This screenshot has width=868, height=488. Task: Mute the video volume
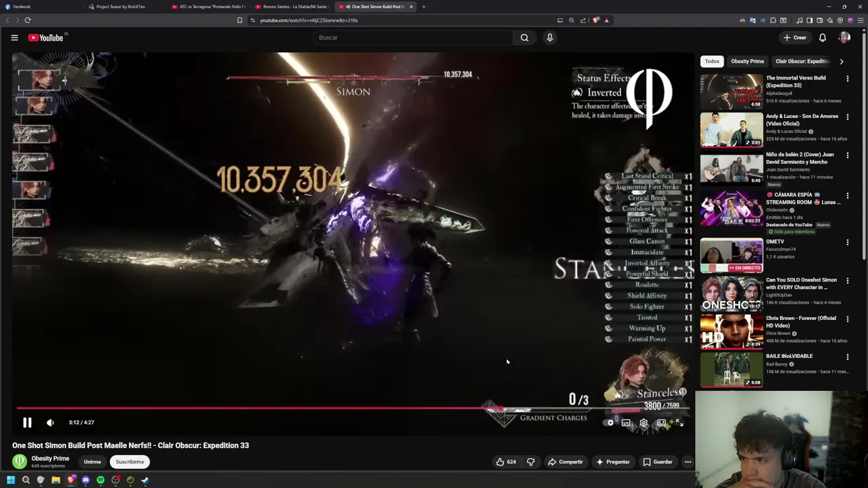(50, 422)
